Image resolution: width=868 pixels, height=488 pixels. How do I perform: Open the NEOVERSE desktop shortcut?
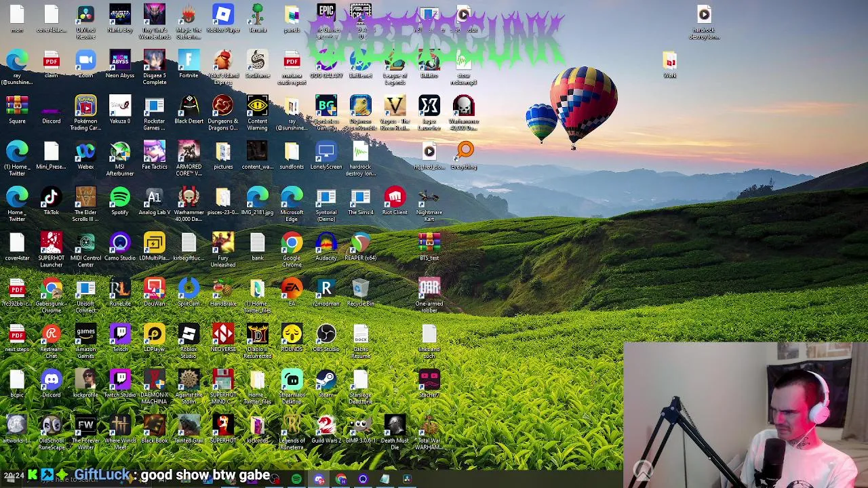223,338
